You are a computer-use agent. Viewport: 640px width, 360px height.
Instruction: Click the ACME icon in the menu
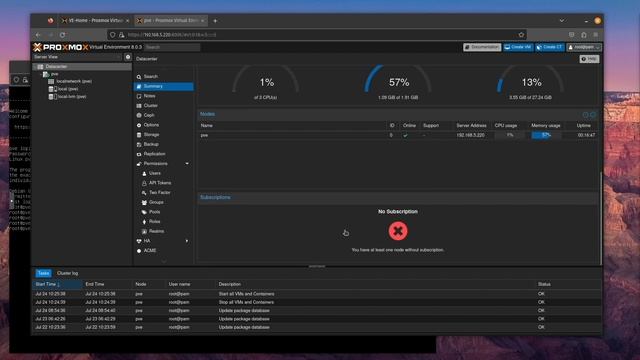pyautogui.click(x=139, y=251)
